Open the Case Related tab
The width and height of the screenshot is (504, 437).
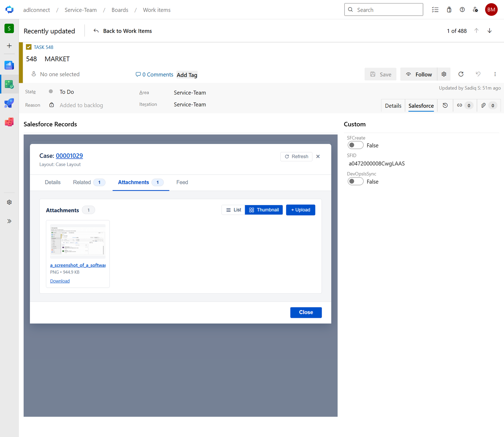(89, 182)
